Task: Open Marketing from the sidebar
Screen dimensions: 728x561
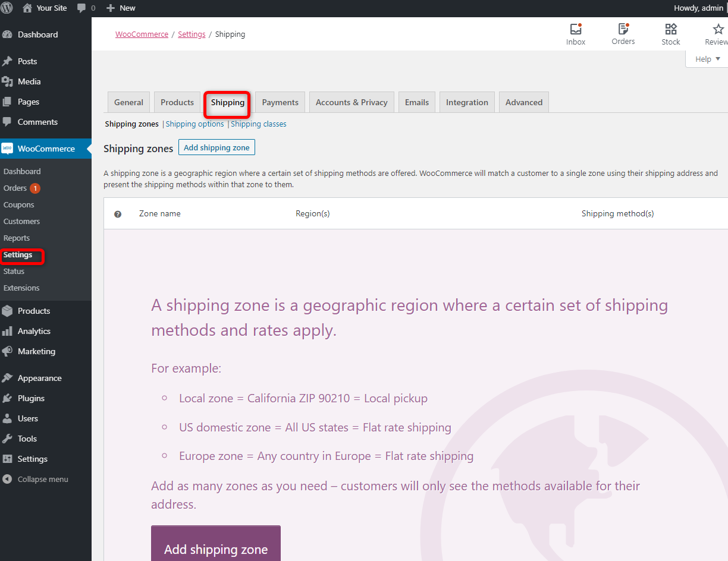Action: [36, 351]
